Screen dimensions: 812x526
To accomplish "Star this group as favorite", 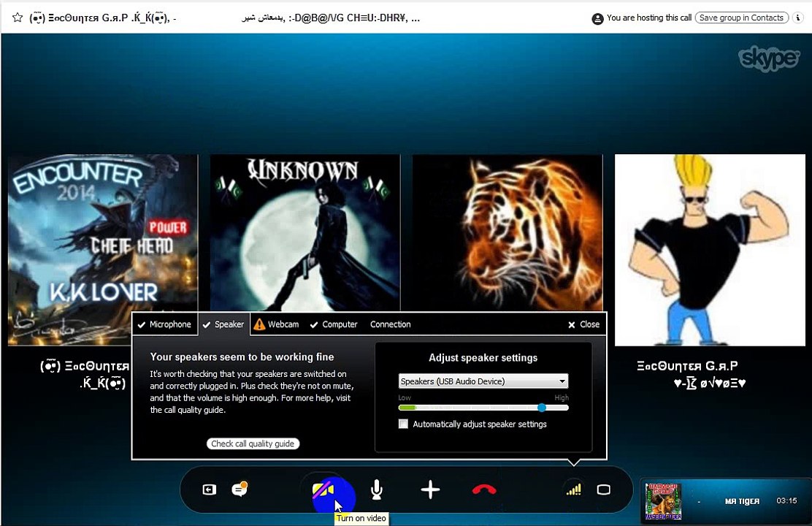I will click(x=17, y=18).
